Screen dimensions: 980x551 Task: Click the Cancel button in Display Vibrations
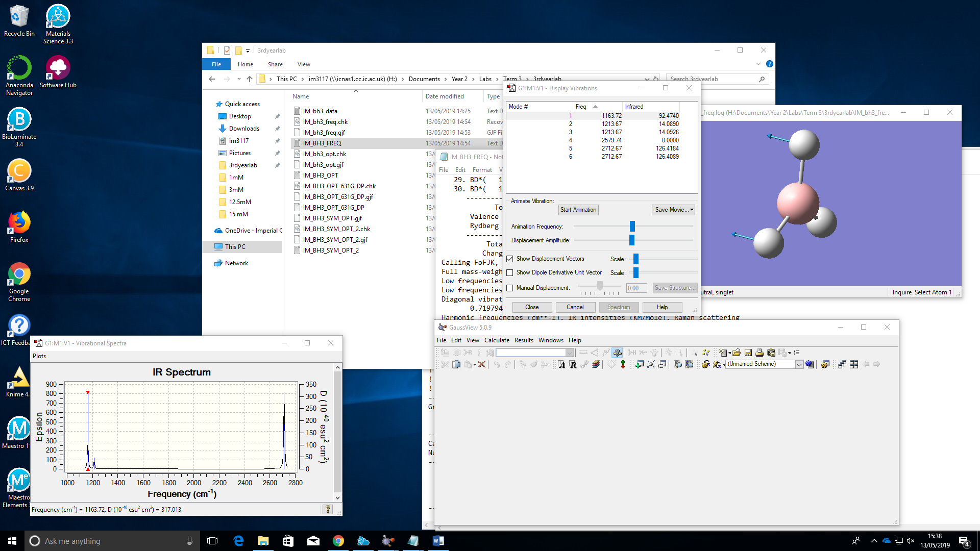coord(575,307)
